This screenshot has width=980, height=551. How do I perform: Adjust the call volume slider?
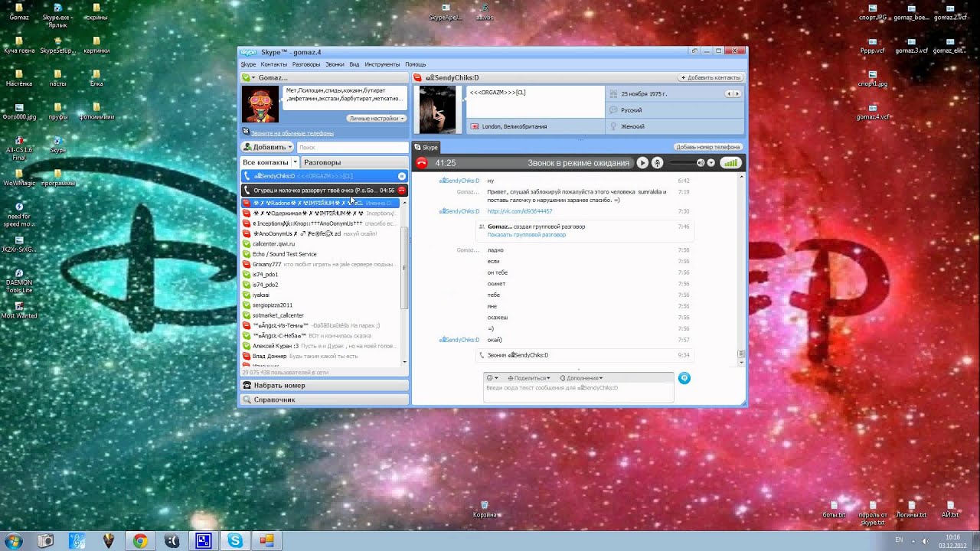pos(683,162)
